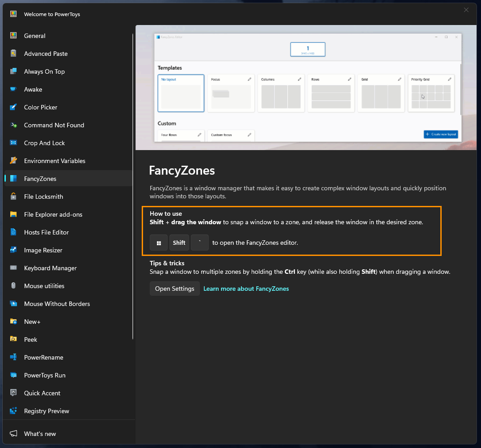Follow Learn more about FancyZones link
Image resolution: width=481 pixels, height=448 pixels.
pos(246,289)
